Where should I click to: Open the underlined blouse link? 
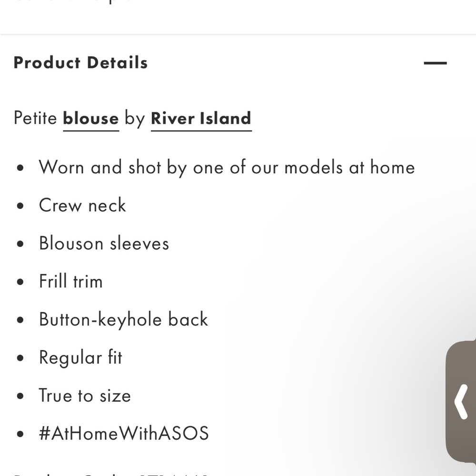[x=91, y=118]
